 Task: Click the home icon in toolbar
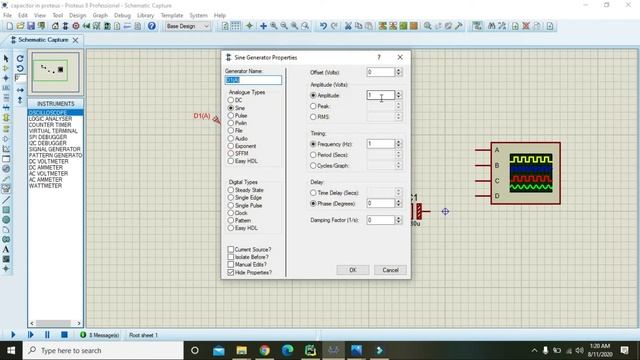point(55,26)
